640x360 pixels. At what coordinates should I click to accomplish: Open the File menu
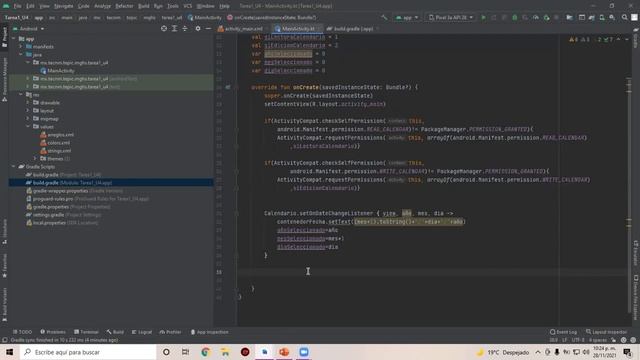(17, 6)
